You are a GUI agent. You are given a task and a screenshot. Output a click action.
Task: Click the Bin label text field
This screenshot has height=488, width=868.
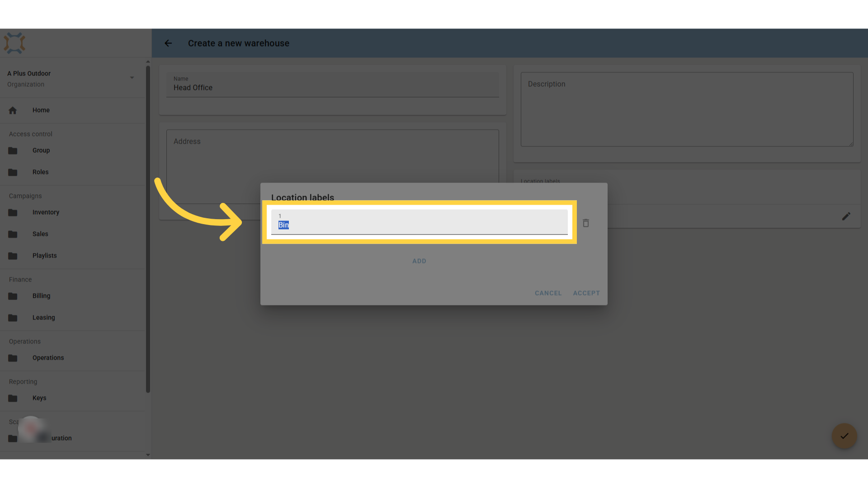[419, 222]
